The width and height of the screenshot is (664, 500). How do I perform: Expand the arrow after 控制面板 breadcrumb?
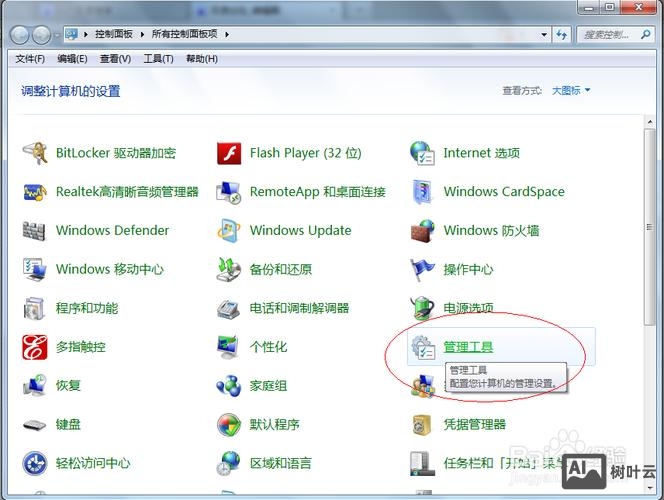[142, 34]
